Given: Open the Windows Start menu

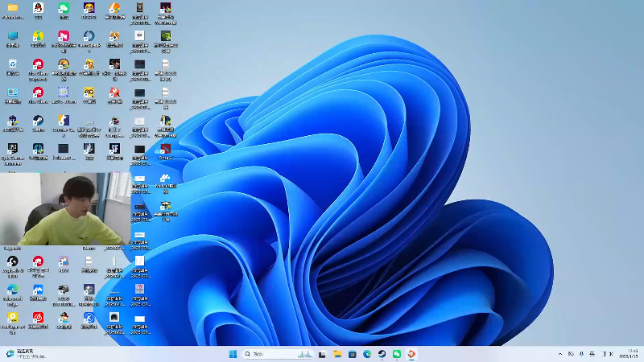Looking at the screenshot, I should (x=233, y=354).
